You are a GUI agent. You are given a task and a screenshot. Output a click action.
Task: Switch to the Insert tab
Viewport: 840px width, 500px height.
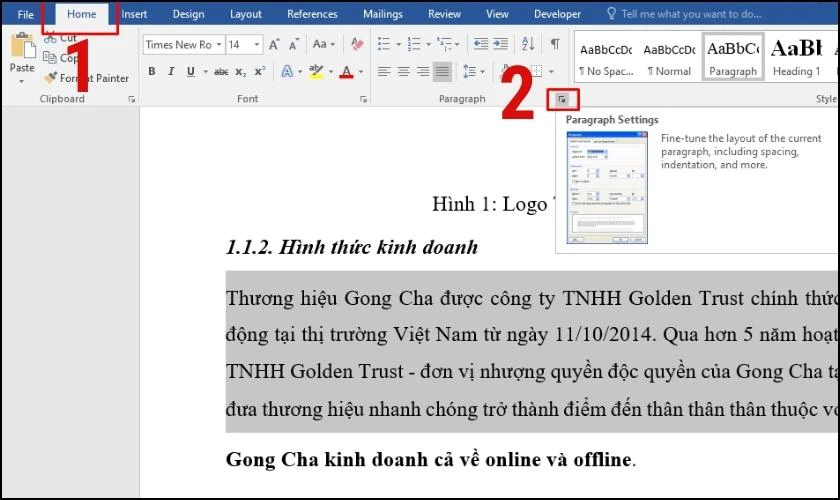[x=134, y=14]
